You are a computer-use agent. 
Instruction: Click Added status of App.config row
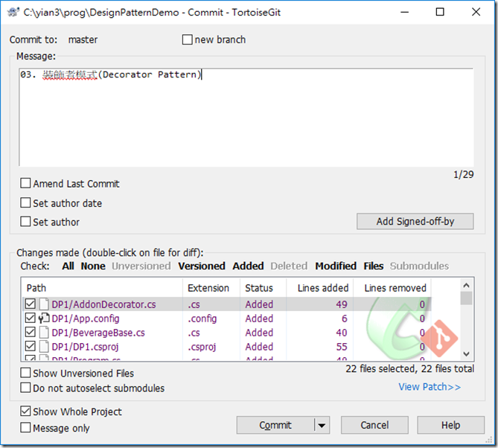click(x=259, y=319)
